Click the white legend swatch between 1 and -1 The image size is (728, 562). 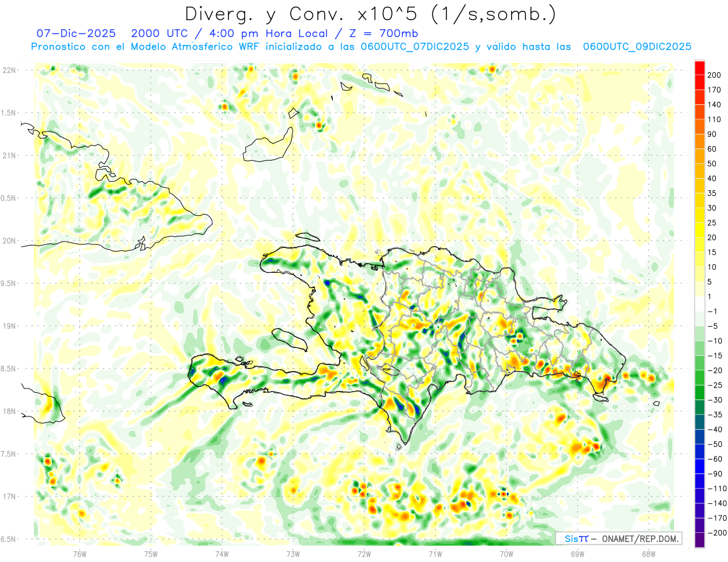[x=699, y=304]
